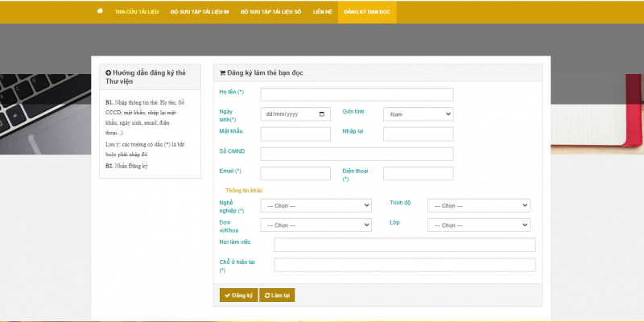644x322 pixels.
Task: Focus the Nhập lại password field
Action: 418,134
